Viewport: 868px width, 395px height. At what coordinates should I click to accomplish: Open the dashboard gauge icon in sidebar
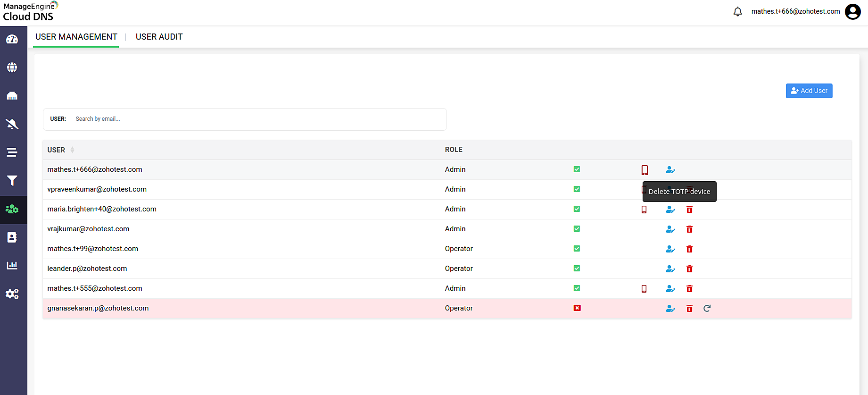(12, 39)
